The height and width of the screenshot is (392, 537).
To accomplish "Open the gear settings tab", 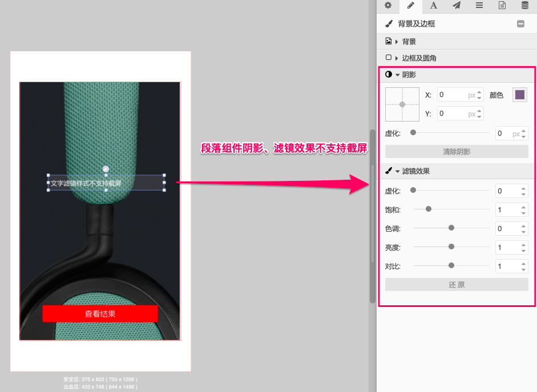I will 388,6.
